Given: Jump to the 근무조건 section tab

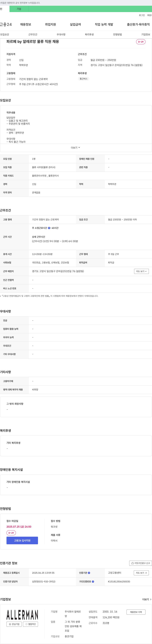Looking at the screenshot, I should point(33,34).
